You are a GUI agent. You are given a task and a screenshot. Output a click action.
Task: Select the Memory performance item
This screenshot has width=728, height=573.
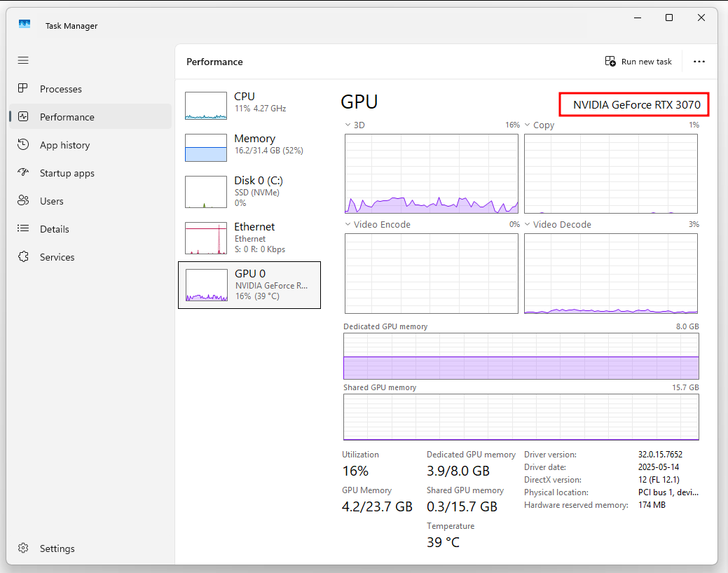[x=249, y=147]
